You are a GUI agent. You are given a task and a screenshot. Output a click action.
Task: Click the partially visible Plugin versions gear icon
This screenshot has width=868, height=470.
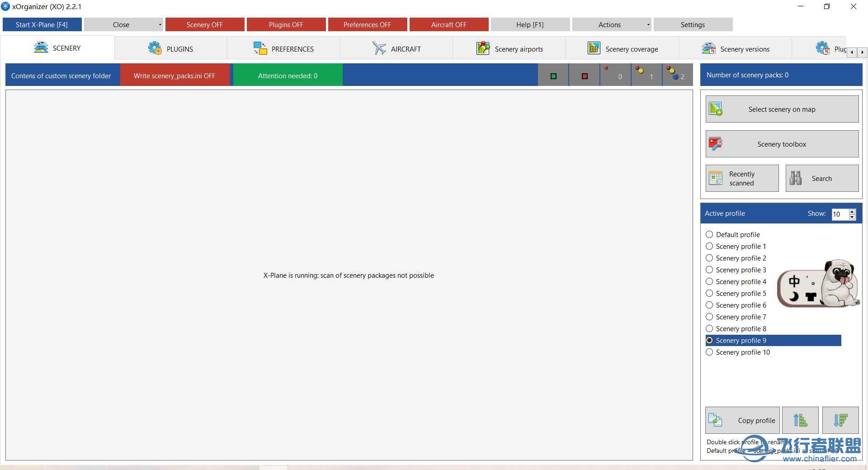[822, 47]
